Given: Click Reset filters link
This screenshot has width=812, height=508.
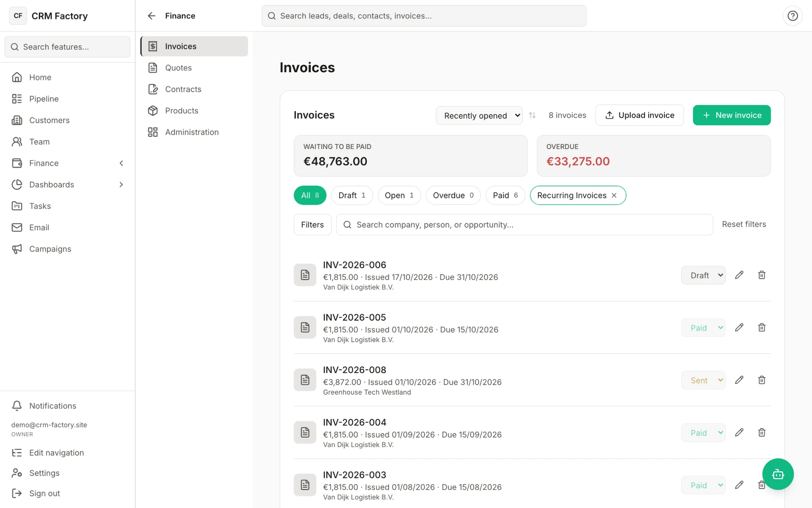Looking at the screenshot, I should click(744, 224).
